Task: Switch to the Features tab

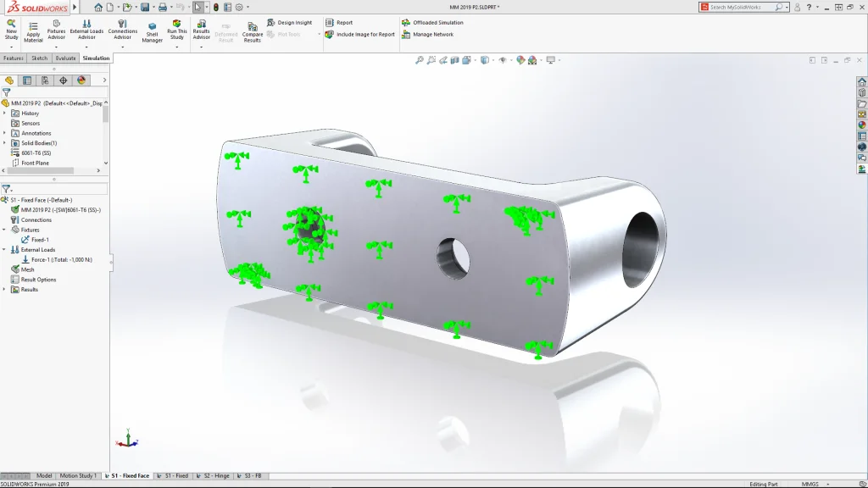Action: 14,58
